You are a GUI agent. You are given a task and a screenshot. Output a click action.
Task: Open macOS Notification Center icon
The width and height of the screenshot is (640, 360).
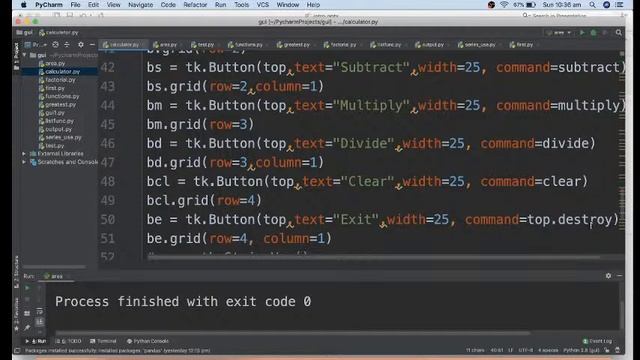click(x=619, y=5)
